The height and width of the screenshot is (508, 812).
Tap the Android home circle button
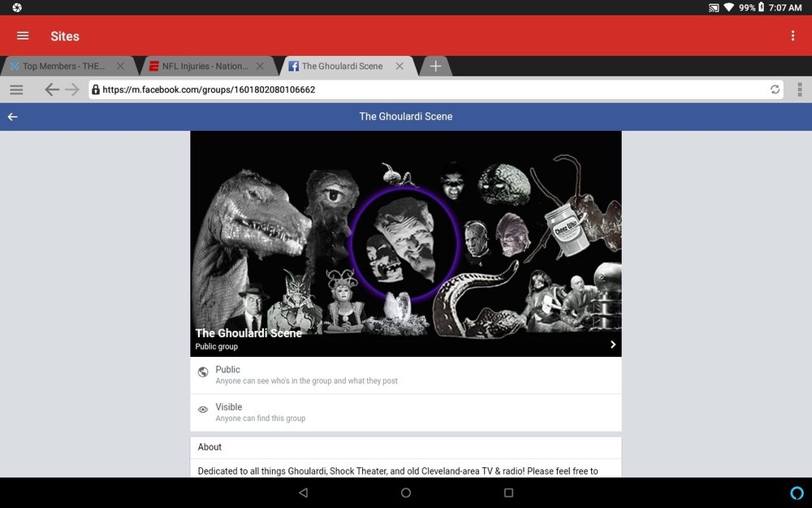(406, 493)
